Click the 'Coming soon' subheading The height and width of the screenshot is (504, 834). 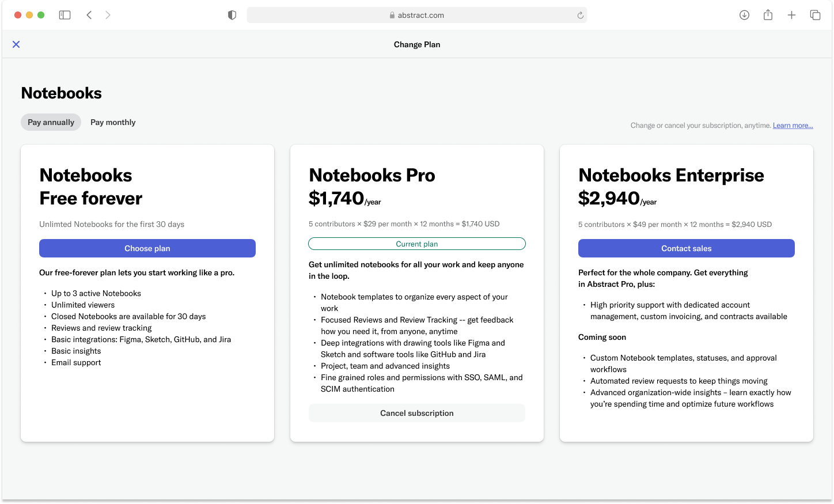click(602, 337)
